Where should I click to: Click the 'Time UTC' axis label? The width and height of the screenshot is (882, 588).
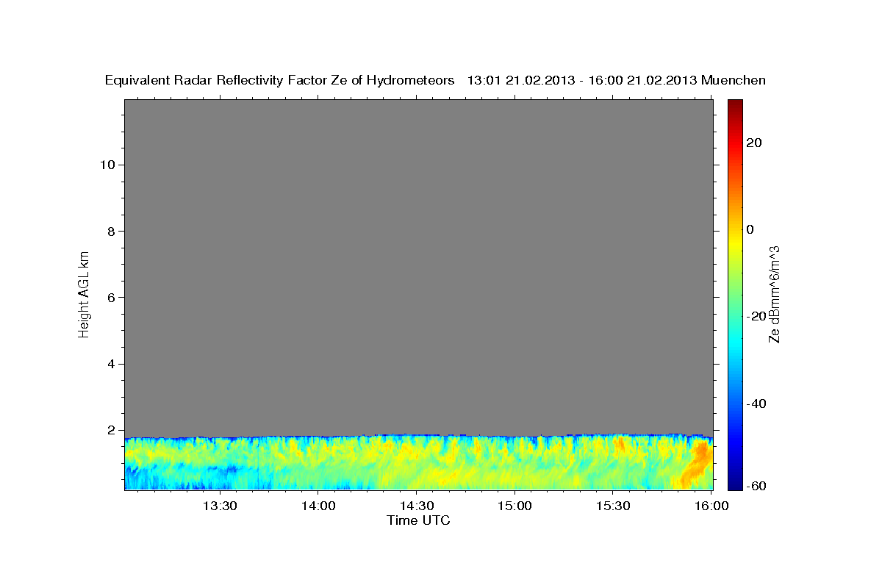pyautogui.click(x=418, y=520)
